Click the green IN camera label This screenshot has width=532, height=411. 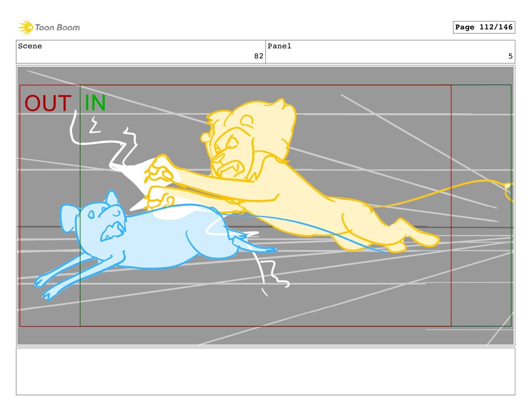coord(95,102)
